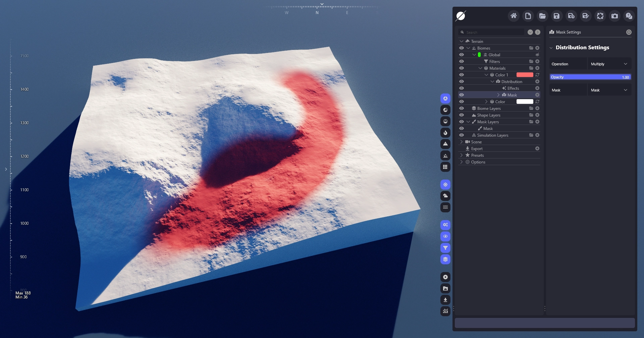
Task: Toggle visibility of the Color 1 material
Action: [x=462, y=75]
